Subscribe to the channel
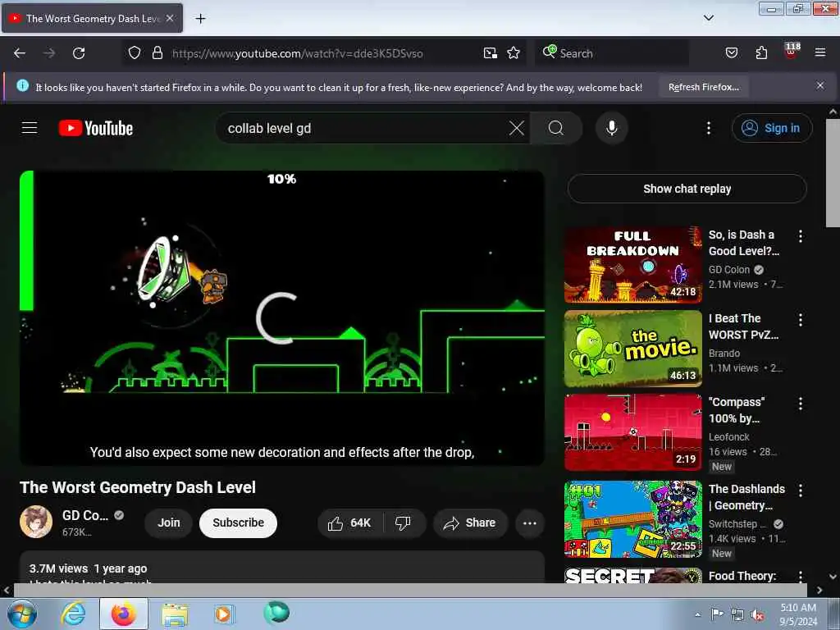840x630 pixels. tap(238, 523)
